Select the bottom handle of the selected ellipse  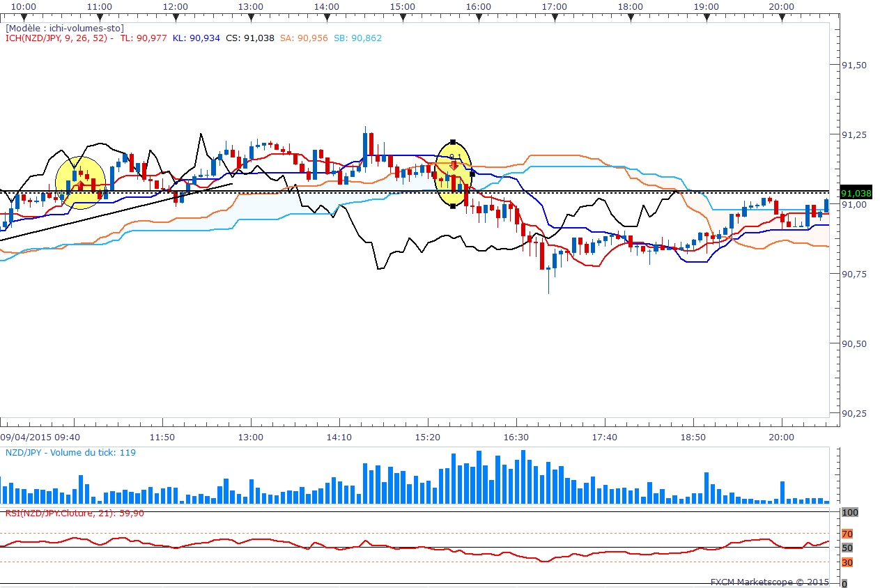click(x=453, y=206)
